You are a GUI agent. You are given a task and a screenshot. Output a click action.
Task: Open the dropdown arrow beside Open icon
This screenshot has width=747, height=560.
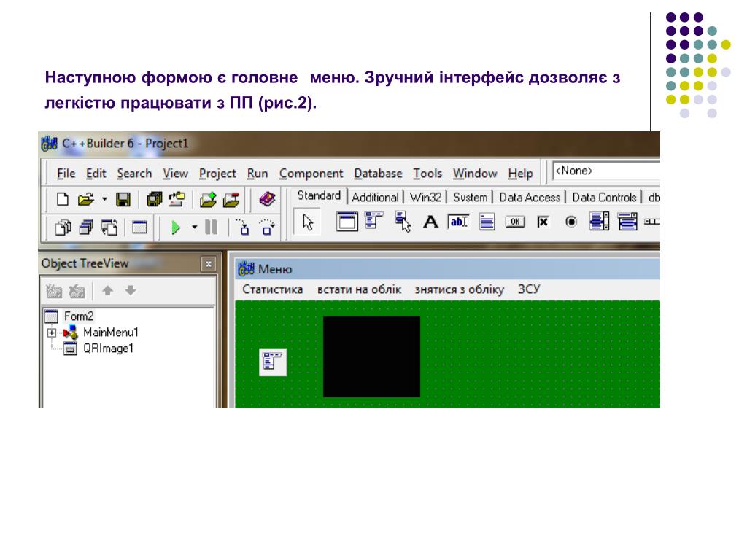(104, 199)
